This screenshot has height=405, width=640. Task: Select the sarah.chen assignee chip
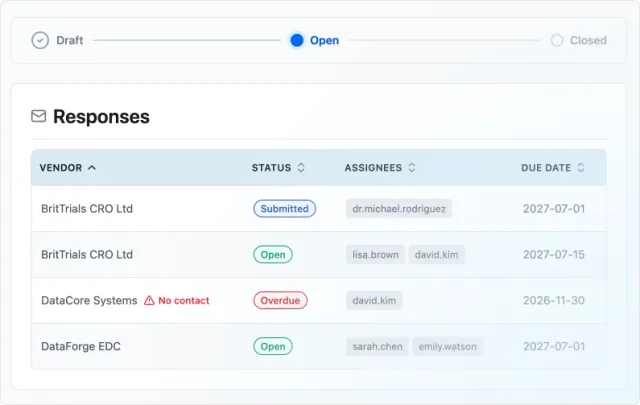(x=377, y=347)
